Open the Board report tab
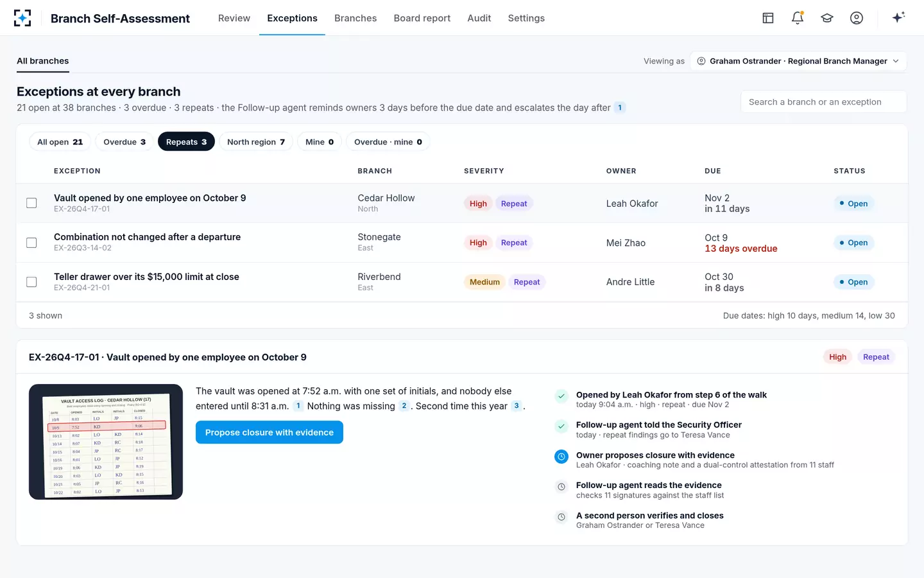924x578 pixels. 422,18
